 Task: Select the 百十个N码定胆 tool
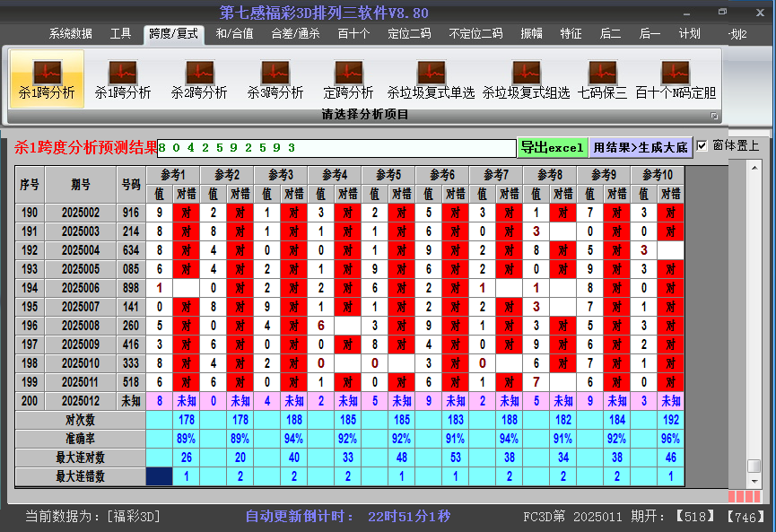coord(676,79)
